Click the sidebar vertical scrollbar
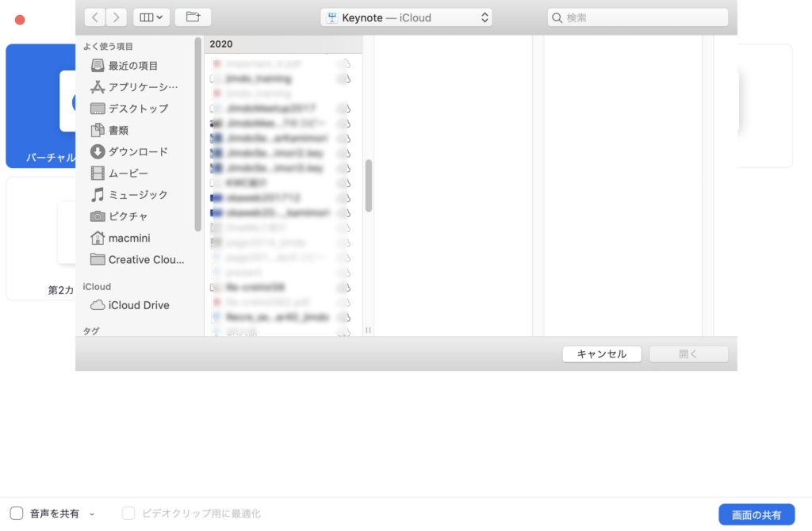This screenshot has width=812, height=531. (197, 135)
